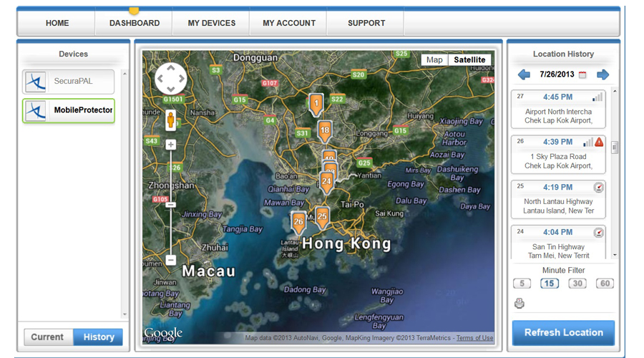Zoom out with the map minus button
The width and height of the screenshot is (644, 358).
[171, 260]
